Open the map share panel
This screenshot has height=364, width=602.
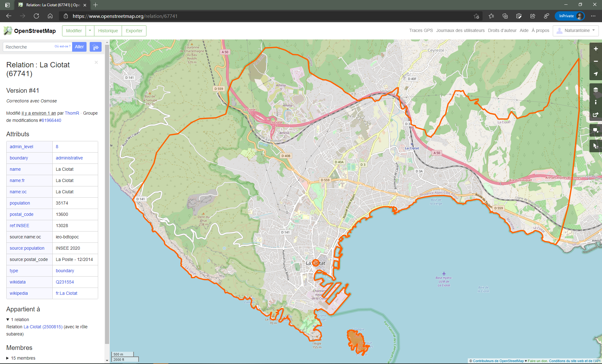pyautogui.click(x=595, y=115)
